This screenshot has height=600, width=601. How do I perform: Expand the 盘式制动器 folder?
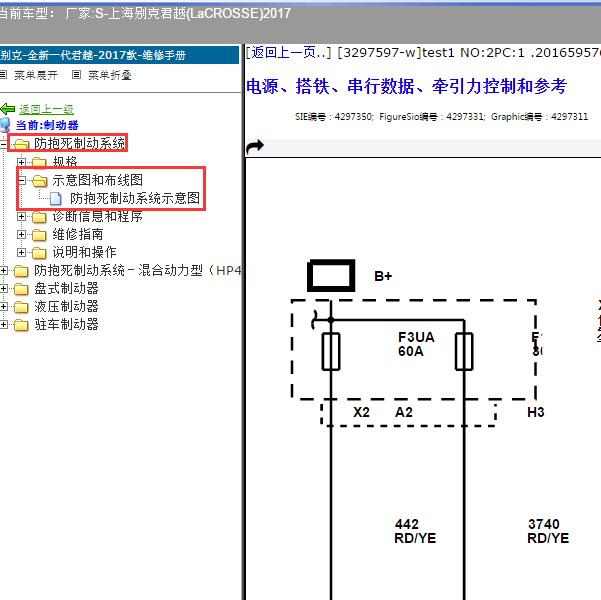pos(3,288)
